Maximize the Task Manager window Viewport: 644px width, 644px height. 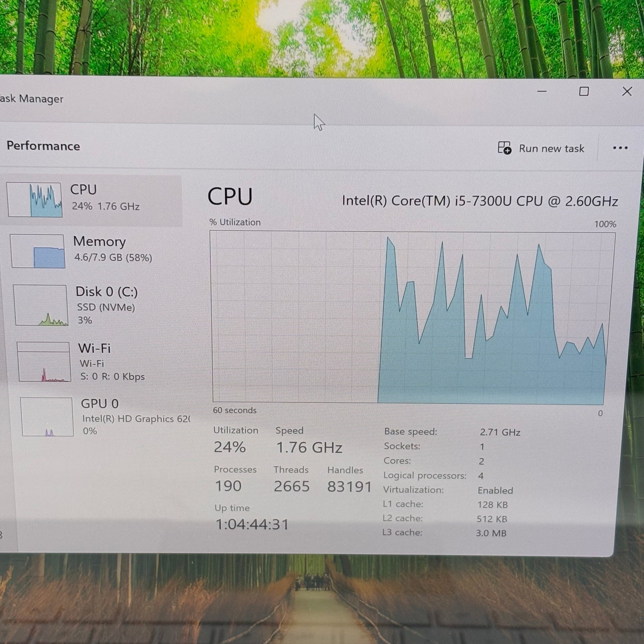click(x=584, y=91)
